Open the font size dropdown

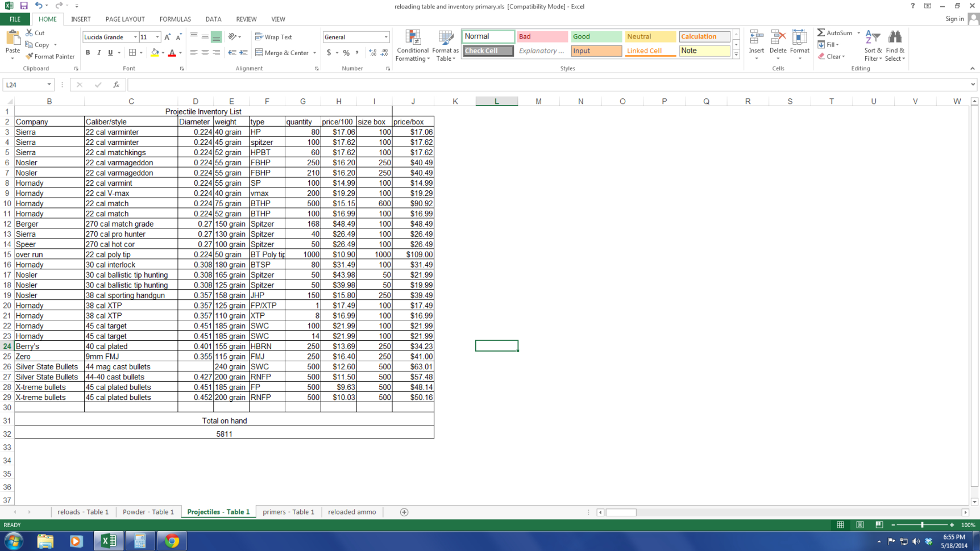point(157,36)
